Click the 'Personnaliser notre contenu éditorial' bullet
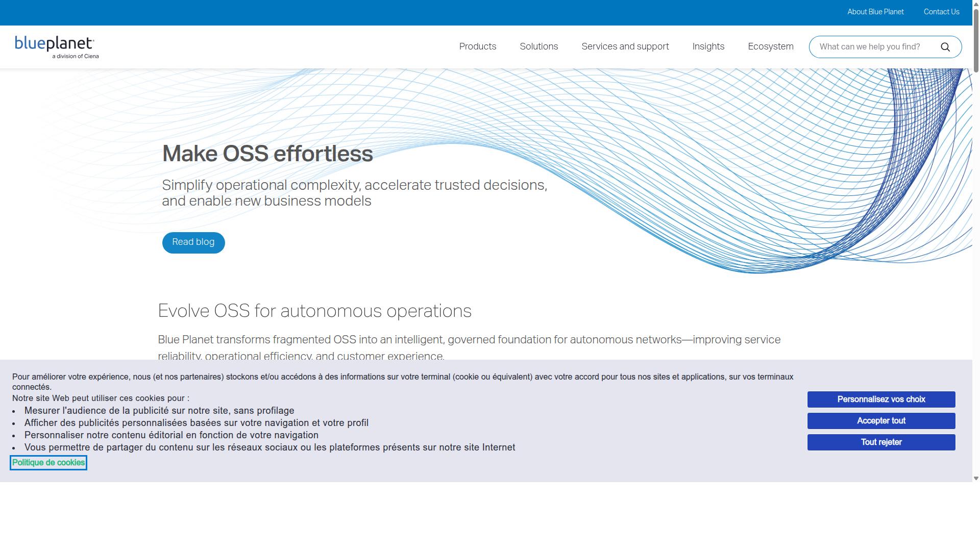980x551 pixels. point(171,435)
